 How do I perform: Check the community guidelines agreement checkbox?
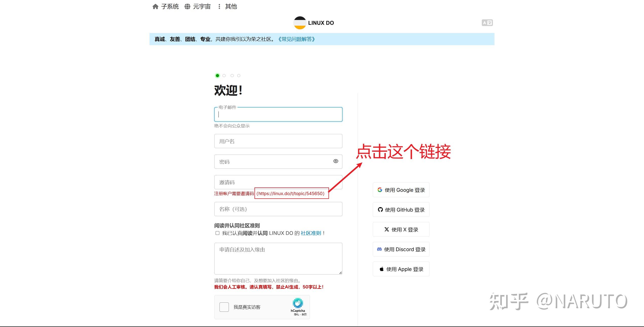click(x=217, y=233)
